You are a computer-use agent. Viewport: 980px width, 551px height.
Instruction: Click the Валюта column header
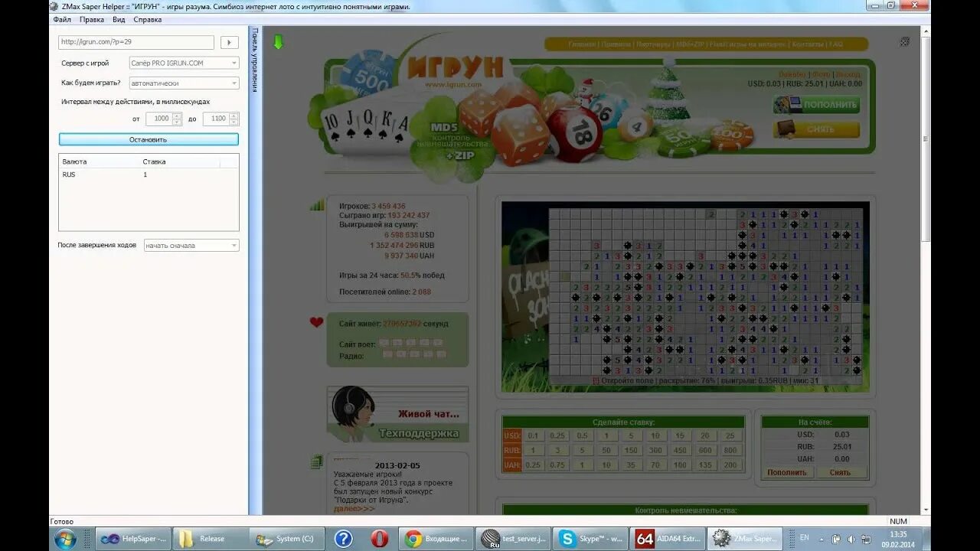(100, 161)
